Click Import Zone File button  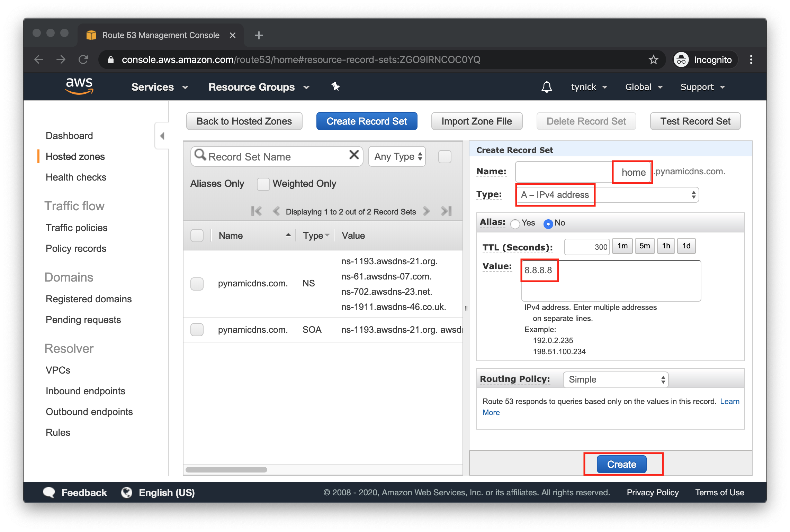[x=476, y=121]
